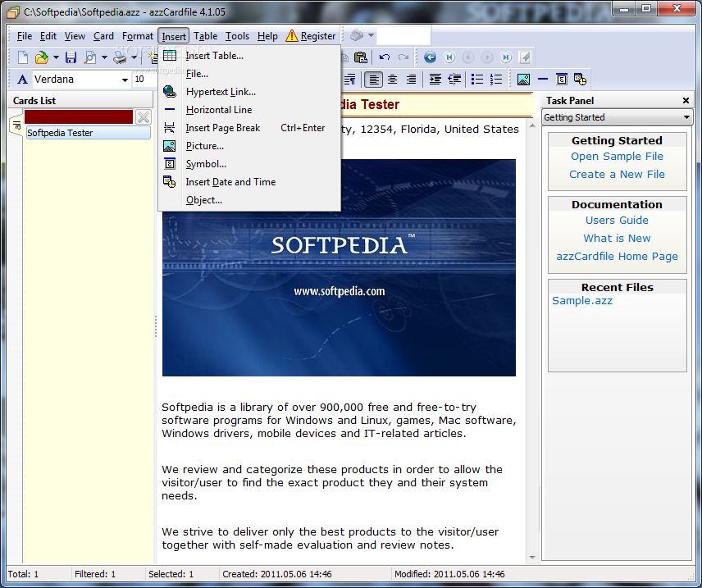The height and width of the screenshot is (588, 702).
Task: Open the What is New link
Action: (x=617, y=239)
